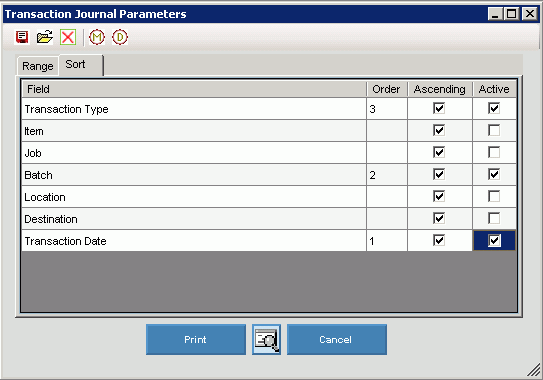
Task: Click the red X delete icon
Action: pos(68,37)
